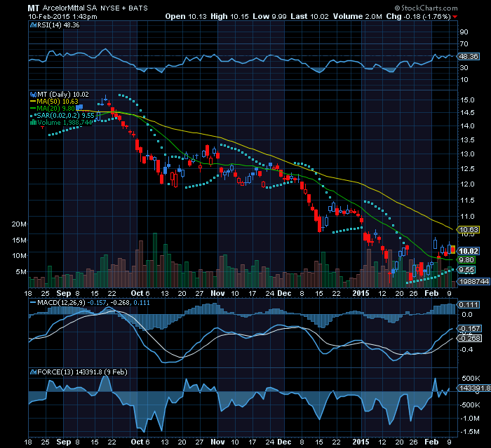This screenshot has height=448, width=491.
Task: Click the 500K Force axis label
Action: [x=471, y=378]
